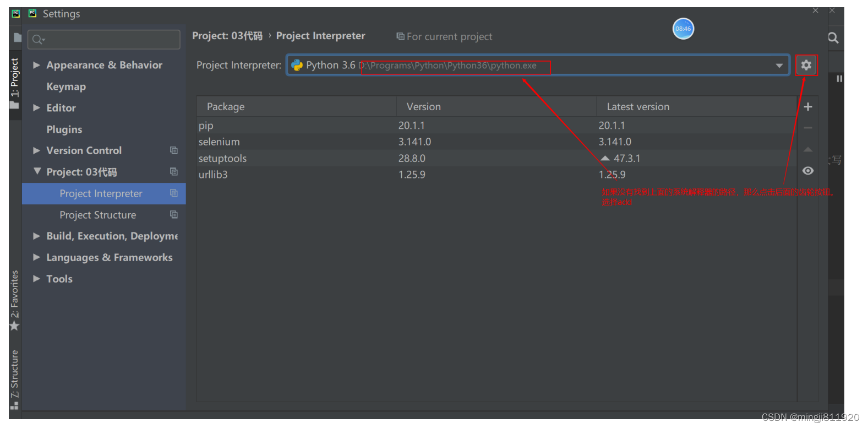868x428 pixels.
Task: Click the copy icon next to Version Control
Action: [174, 150]
